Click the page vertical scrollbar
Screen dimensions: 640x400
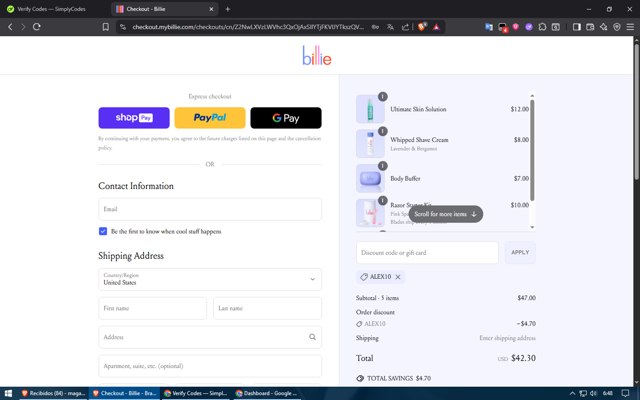(x=636, y=110)
